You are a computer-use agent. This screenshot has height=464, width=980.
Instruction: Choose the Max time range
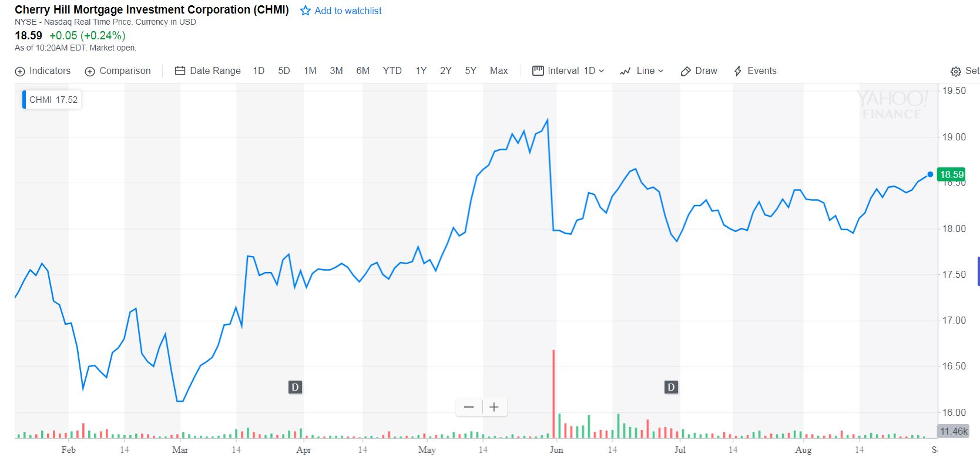tap(499, 71)
